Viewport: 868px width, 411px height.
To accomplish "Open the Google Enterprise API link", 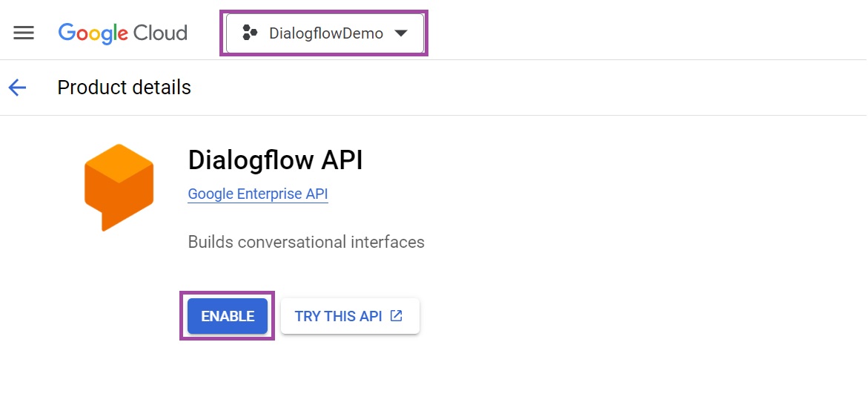I will click(x=257, y=194).
